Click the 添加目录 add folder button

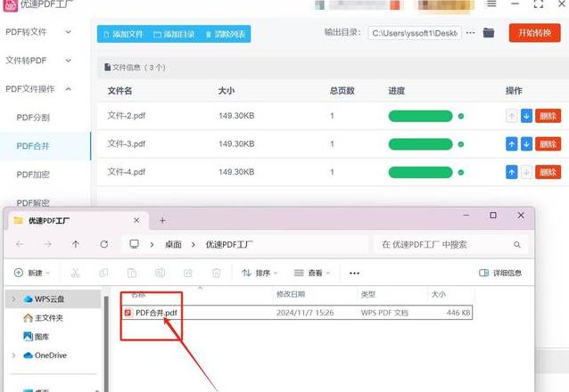(x=174, y=34)
